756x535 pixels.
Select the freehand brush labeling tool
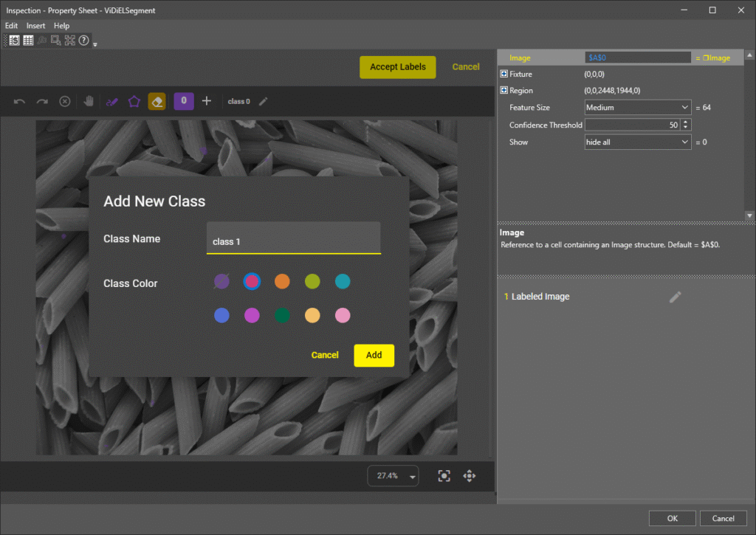(x=111, y=101)
